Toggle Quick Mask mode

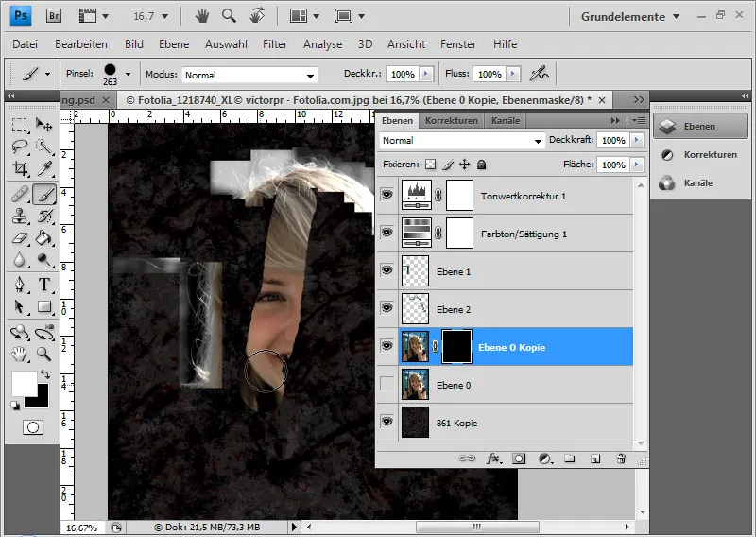[33, 427]
